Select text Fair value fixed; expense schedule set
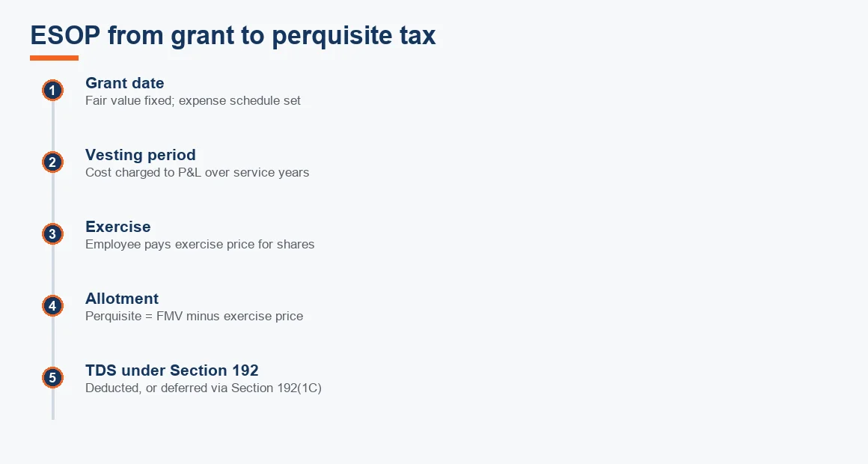Image resolution: width=868 pixels, height=464 pixels. (x=193, y=101)
